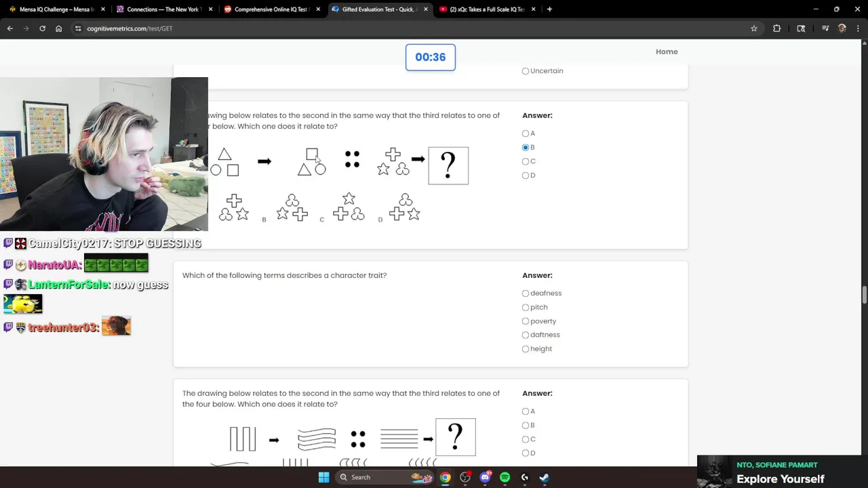Viewport: 868px width, 488px height.
Task: Open a new browser tab with plus
Action: (549, 9)
